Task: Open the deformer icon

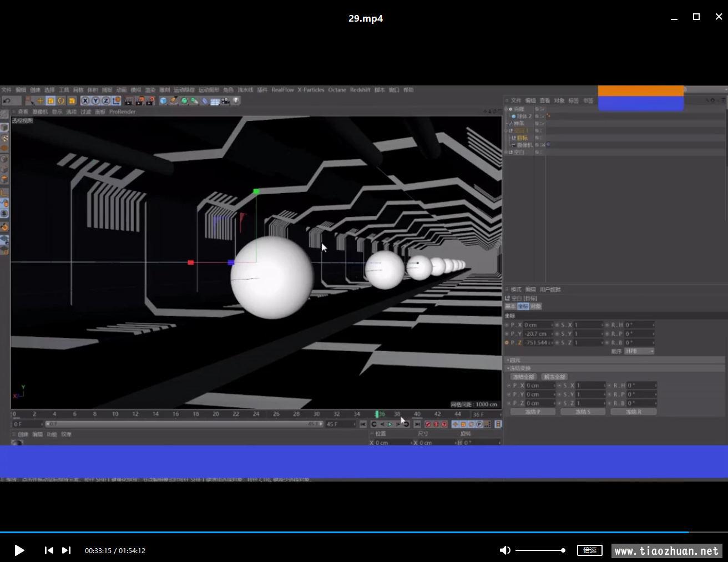Action: 205,101
